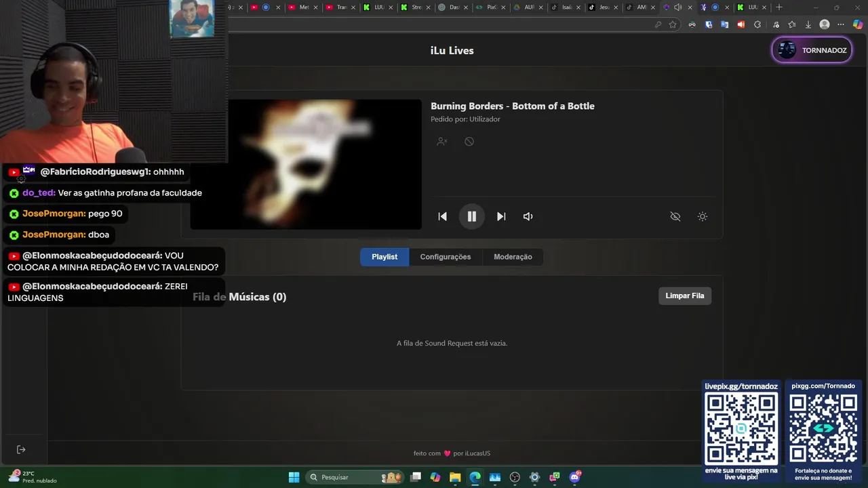Image resolution: width=868 pixels, height=488 pixels.
Task: Click the "VOU COLOCAR A MINHA REDAÇÃO" chat message
Action: click(x=113, y=262)
